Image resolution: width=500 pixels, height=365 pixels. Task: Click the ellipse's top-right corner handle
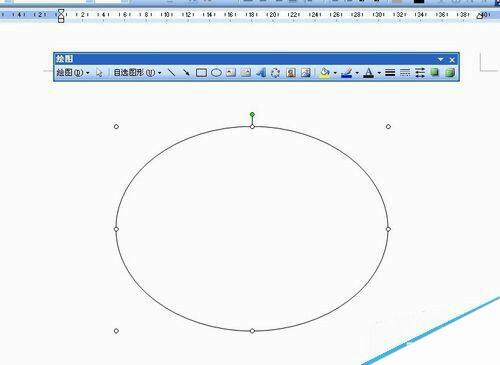tap(388, 127)
